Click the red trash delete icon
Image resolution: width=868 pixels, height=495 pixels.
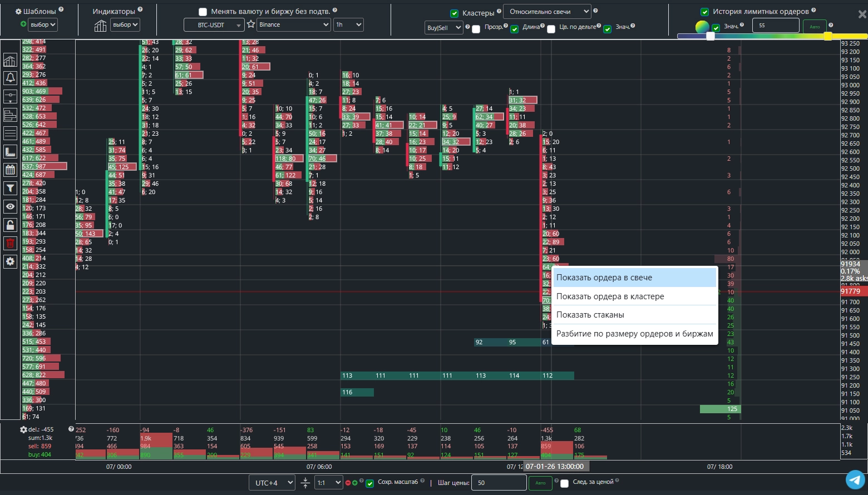coord(10,243)
